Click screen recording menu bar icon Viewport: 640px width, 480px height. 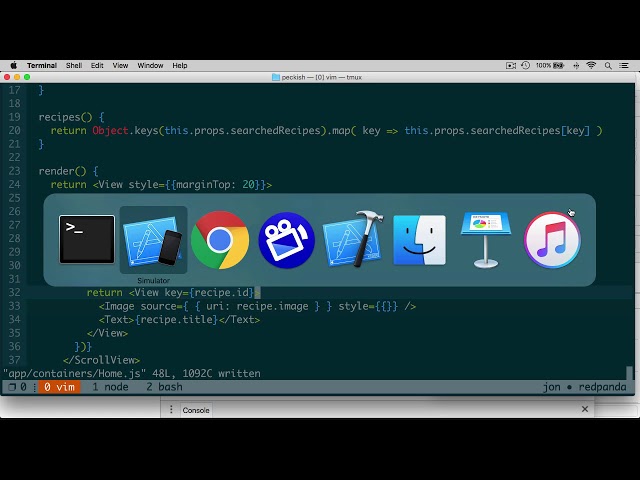pyautogui.click(x=511, y=65)
